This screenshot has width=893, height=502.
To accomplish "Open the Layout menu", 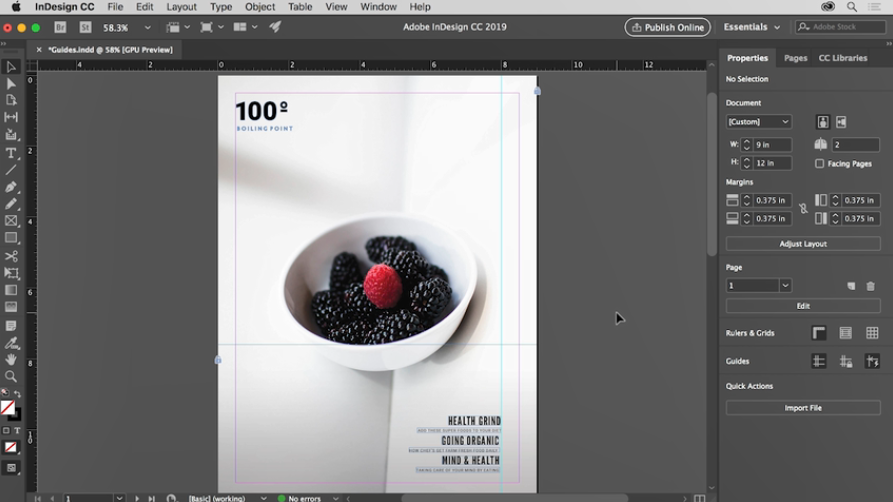I will 181,7.
